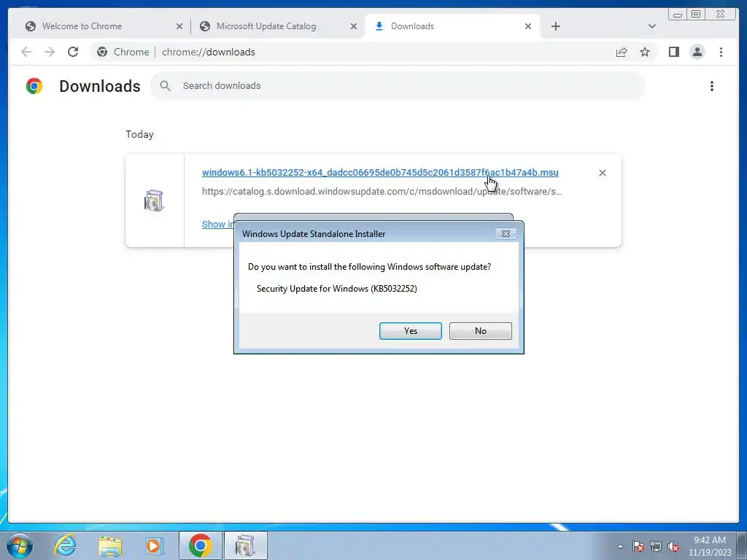Click the msu file installer icon
This screenshot has width=747, height=560.
coord(154,201)
